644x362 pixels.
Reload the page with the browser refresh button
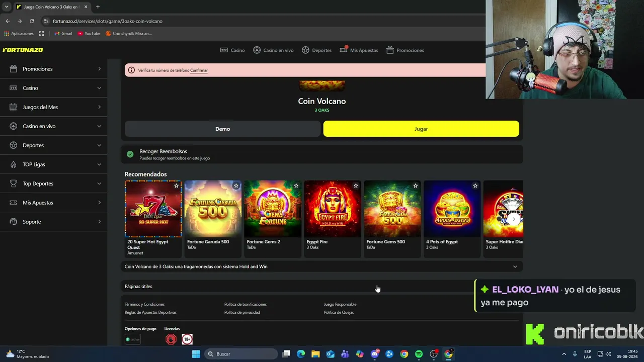click(x=32, y=21)
